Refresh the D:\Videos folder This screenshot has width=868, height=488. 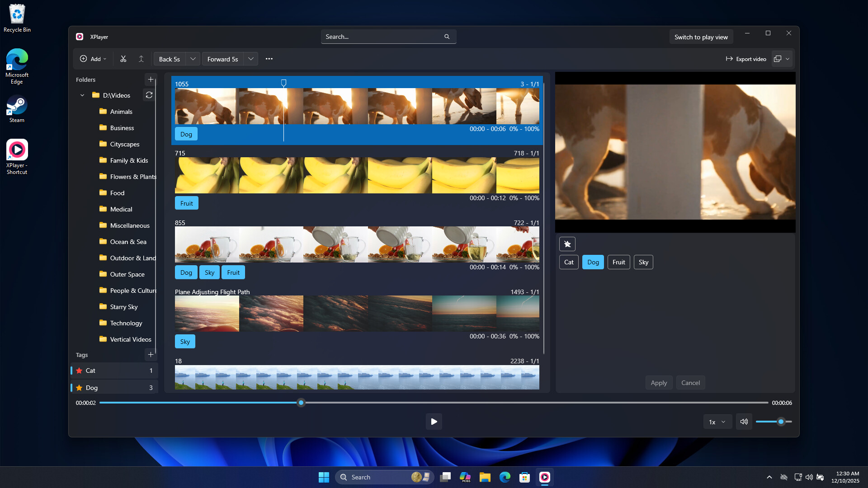(149, 95)
